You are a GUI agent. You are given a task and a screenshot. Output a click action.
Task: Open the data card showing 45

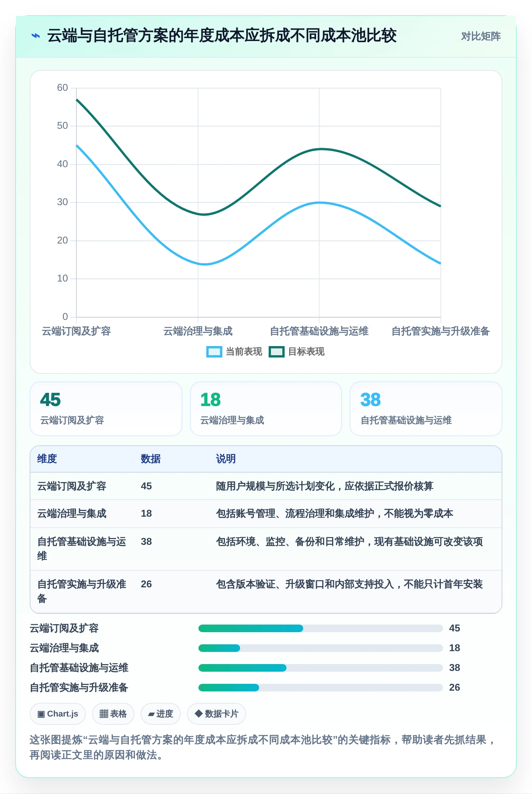coord(106,409)
